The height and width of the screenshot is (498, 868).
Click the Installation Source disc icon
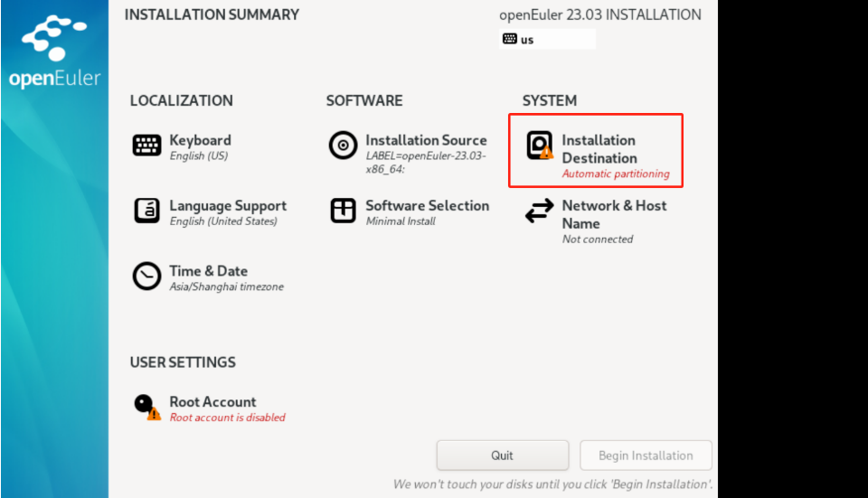tap(344, 146)
